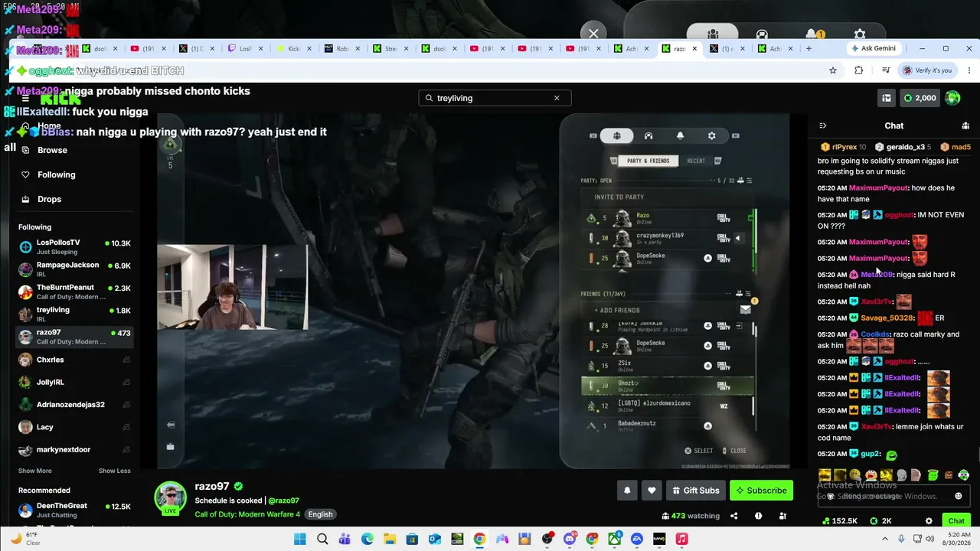The image size is (980, 551).
Task: Switch to the LosP Twitch tab
Action: 245,49
